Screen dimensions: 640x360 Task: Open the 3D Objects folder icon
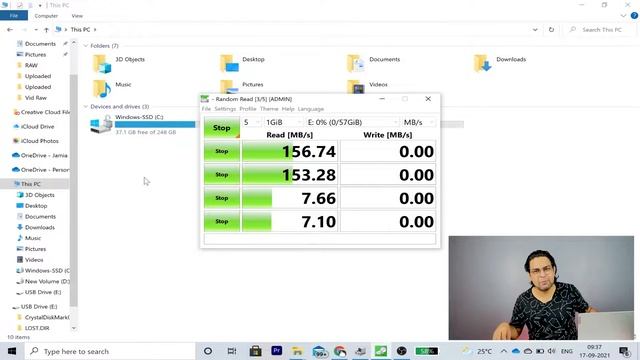pyautogui.click(x=102, y=64)
